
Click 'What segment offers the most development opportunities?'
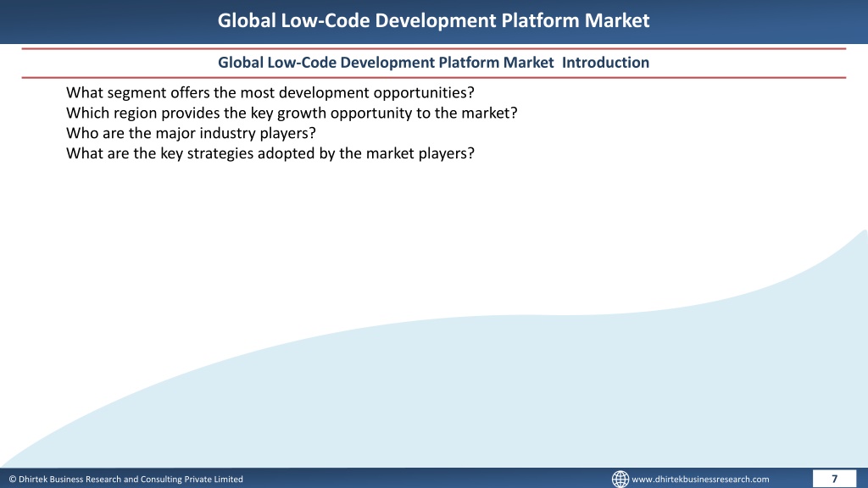(x=270, y=92)
